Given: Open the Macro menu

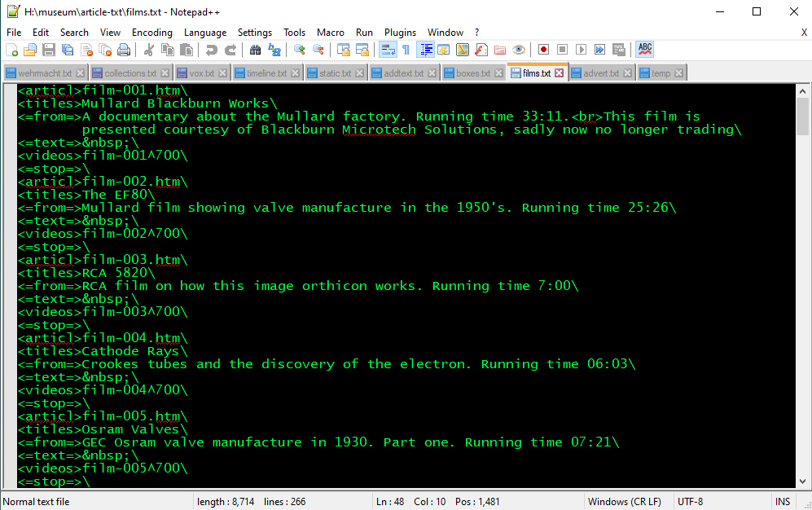Looking at the screenshot, I should [x=331, y=33].
